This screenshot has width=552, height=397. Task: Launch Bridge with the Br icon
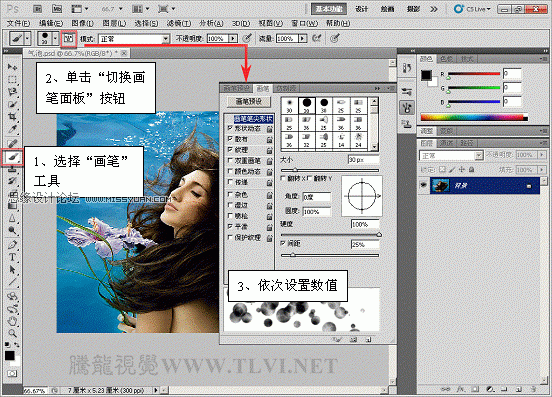pyautogui.click(x=37, y=9)
